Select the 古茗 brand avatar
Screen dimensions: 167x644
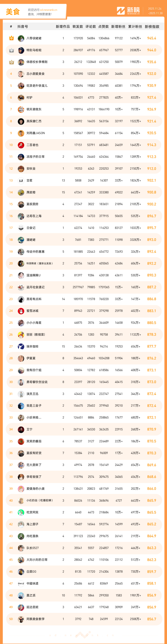[x=21, y=180]
